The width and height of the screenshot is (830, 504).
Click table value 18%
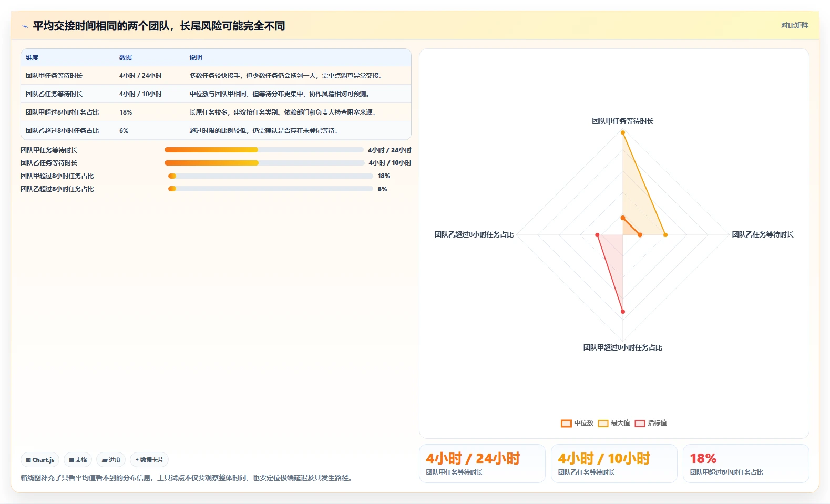tap(126, 112)
